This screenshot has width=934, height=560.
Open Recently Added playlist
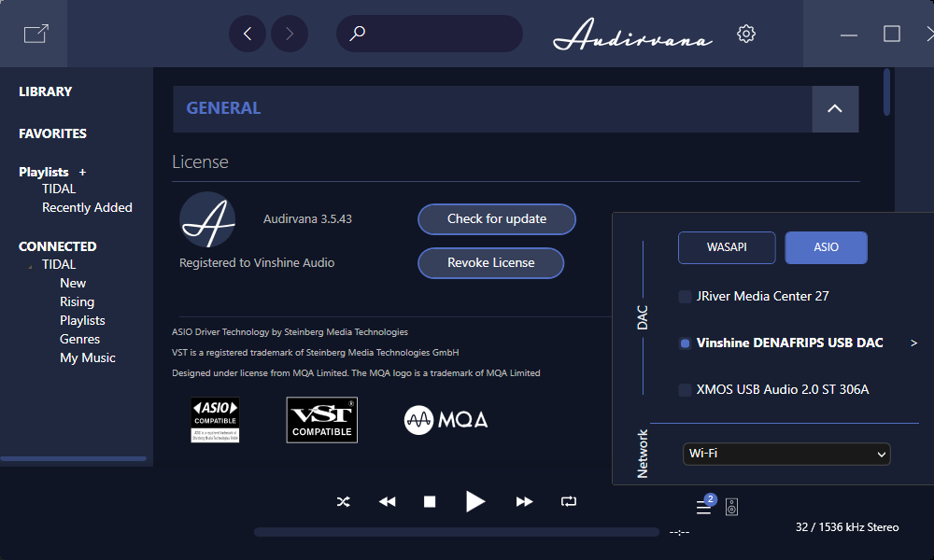click(x=87, y=208)
